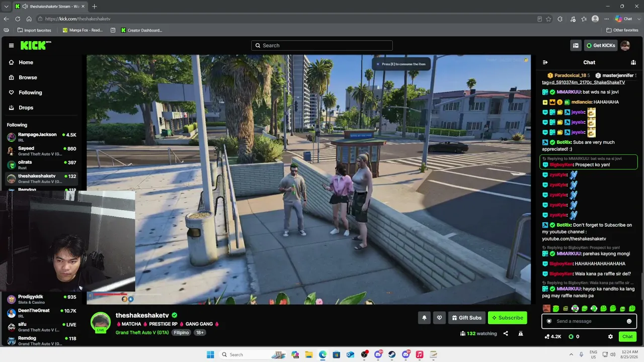Open Steam from the taskbar

point(392,354)
